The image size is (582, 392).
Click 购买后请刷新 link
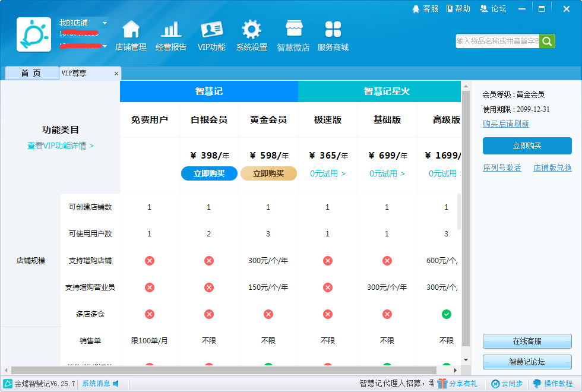click(505, 124)
